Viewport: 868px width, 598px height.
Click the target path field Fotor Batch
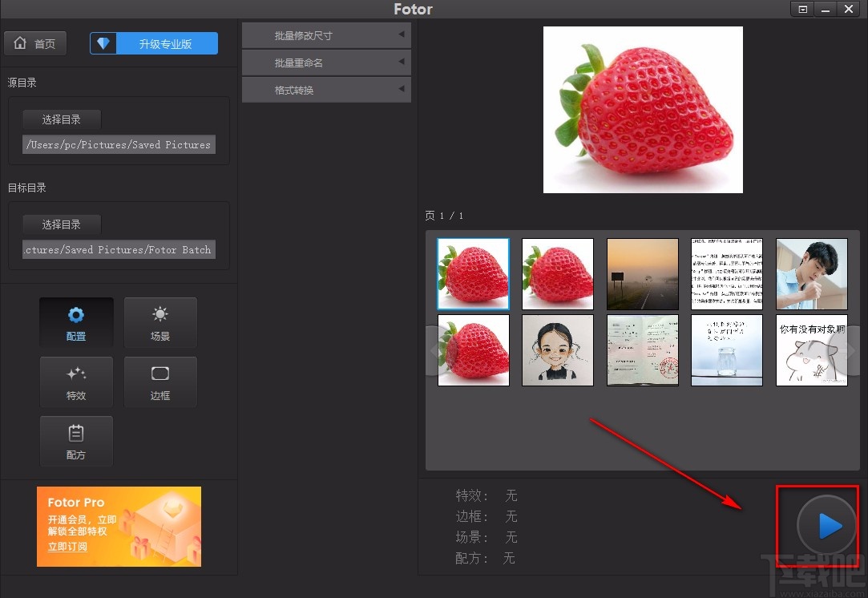click(119, 250)
